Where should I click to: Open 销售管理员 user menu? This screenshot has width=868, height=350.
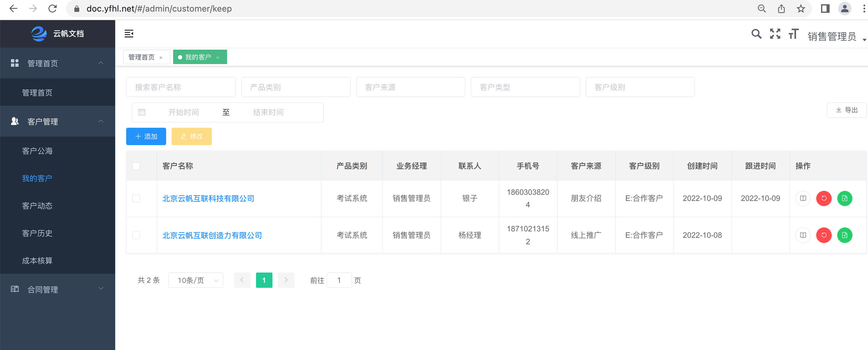(x=836, y=36)
